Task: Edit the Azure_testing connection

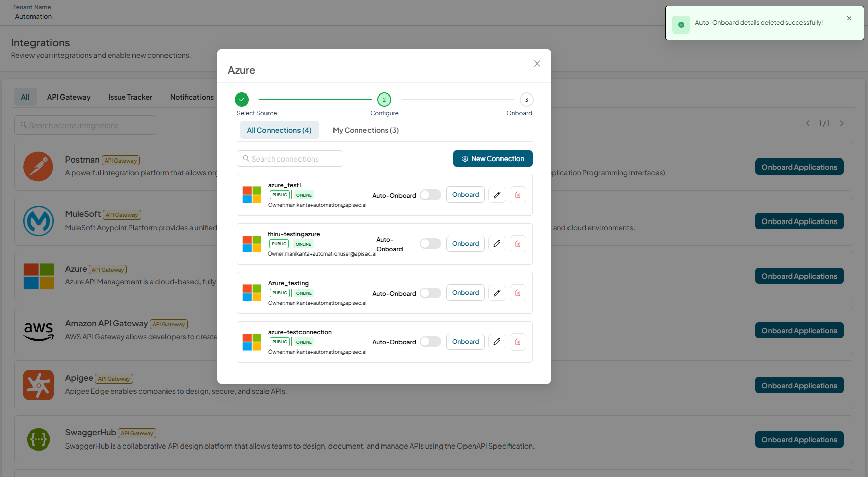Action: (x=497, y=293)
